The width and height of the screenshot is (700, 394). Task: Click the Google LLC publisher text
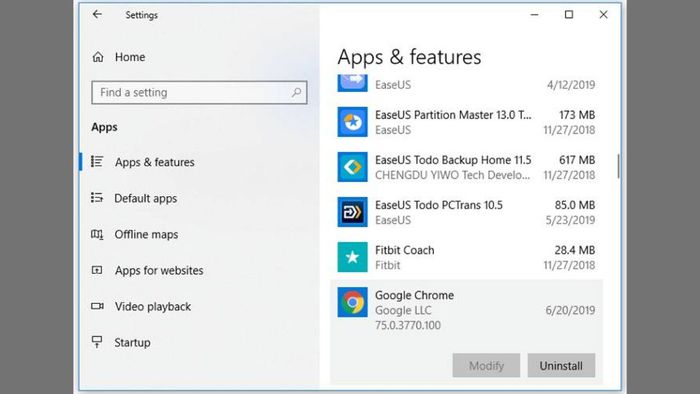point(403,310)
